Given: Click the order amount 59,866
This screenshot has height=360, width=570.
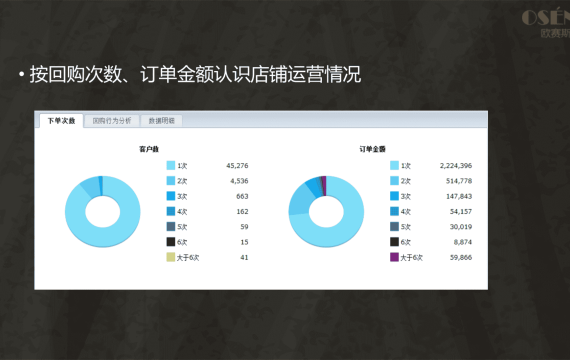Looking at the screenshot, I should pos(461,257).
